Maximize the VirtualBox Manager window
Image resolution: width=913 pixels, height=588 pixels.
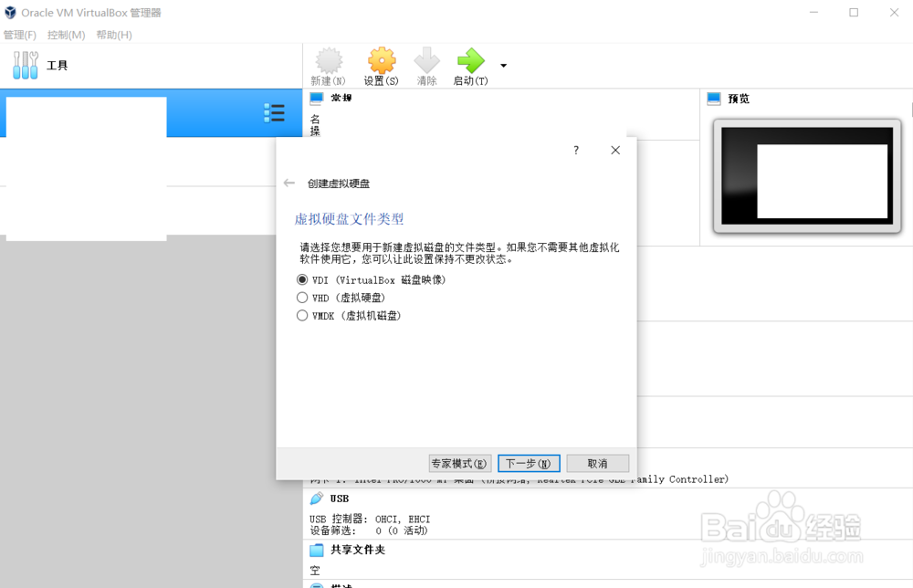click(x=854, y=12)
